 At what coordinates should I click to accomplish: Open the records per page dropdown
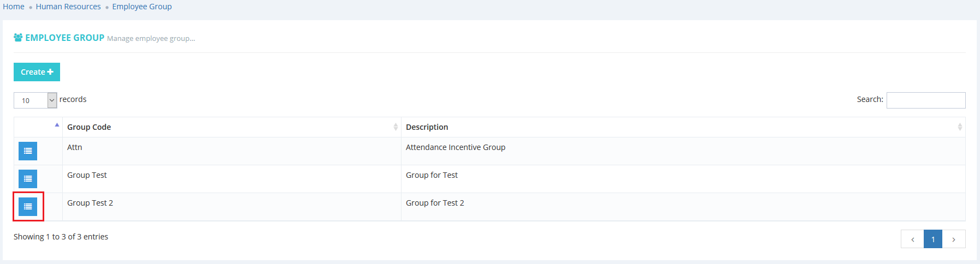coord(36,100)
